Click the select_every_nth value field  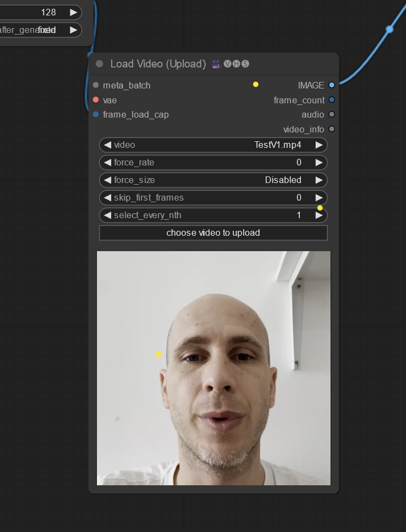[213, 215]
